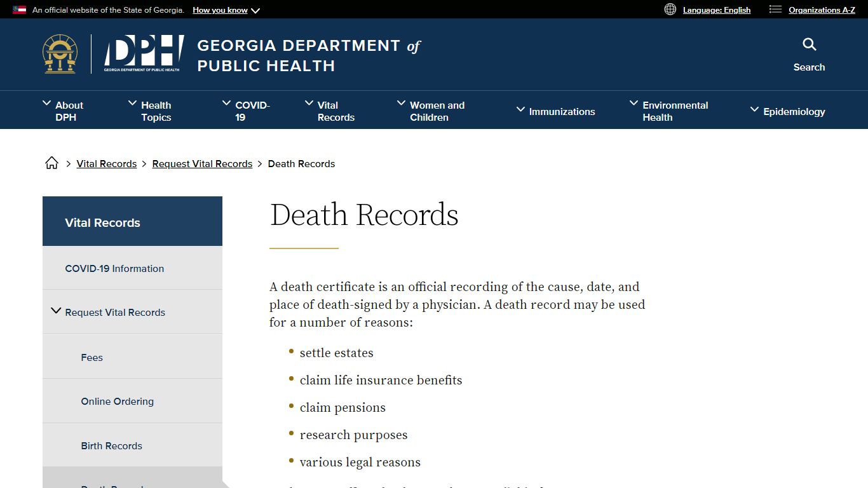Click the 'Death Records' page heading
Viewport: 868px width, 488px height.
point(364,215)
